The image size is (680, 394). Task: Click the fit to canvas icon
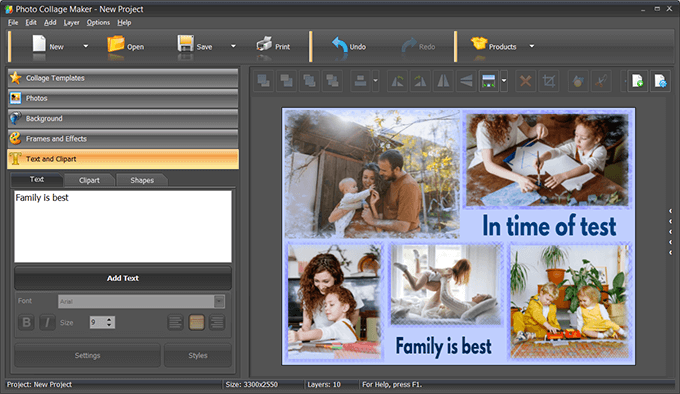point(489,81)
